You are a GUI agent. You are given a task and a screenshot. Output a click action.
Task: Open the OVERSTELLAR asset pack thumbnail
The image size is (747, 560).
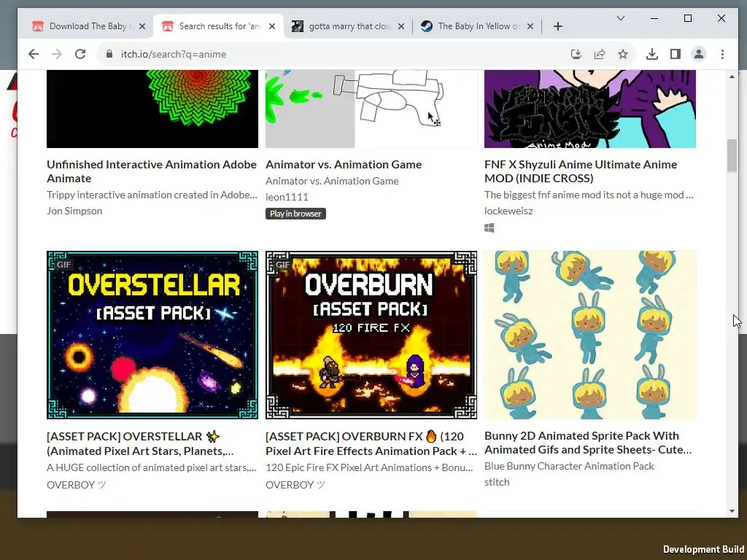(152, 335)
